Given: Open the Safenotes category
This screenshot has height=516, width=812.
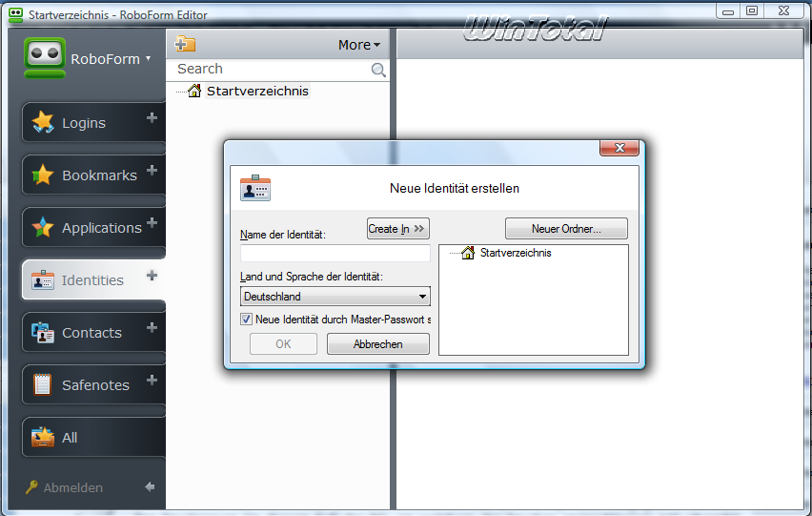Looking at the screenshot, I should pyautogui.click(x=93, y=385).
